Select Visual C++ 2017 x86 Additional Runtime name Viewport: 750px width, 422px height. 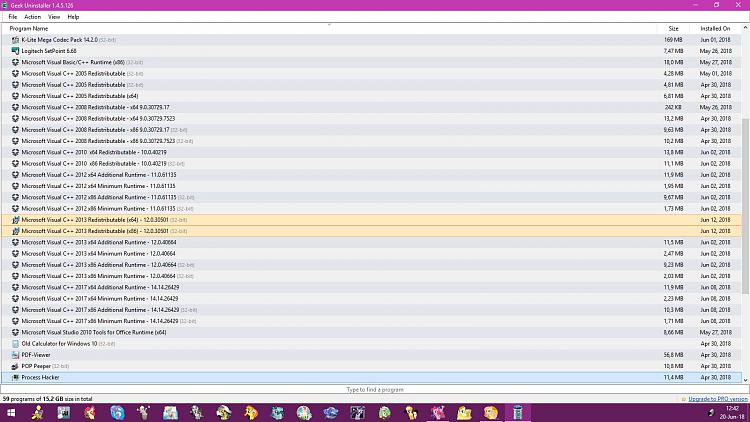[100, 310]
